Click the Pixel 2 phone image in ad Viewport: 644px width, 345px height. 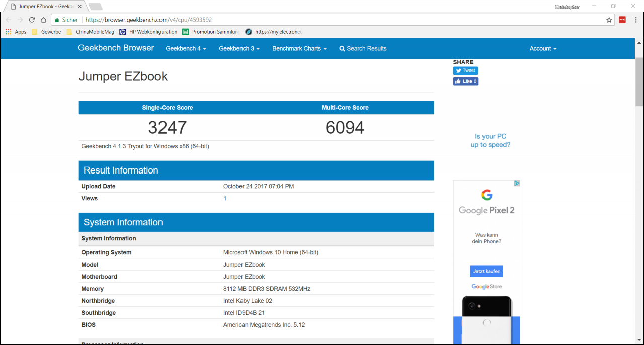(487, 320)
